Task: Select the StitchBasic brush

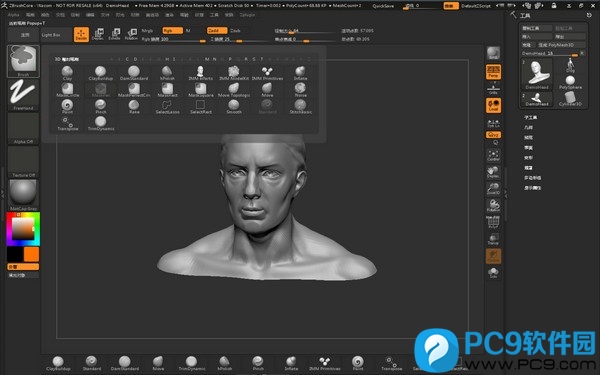Action: [300, 106]
